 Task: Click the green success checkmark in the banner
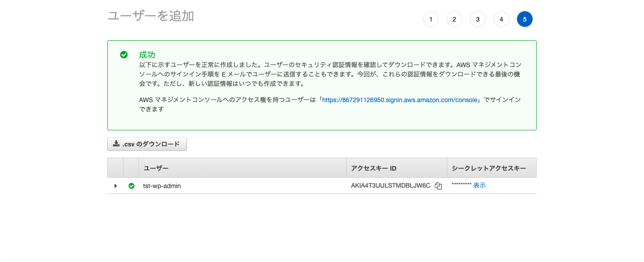tap(124, 55)
